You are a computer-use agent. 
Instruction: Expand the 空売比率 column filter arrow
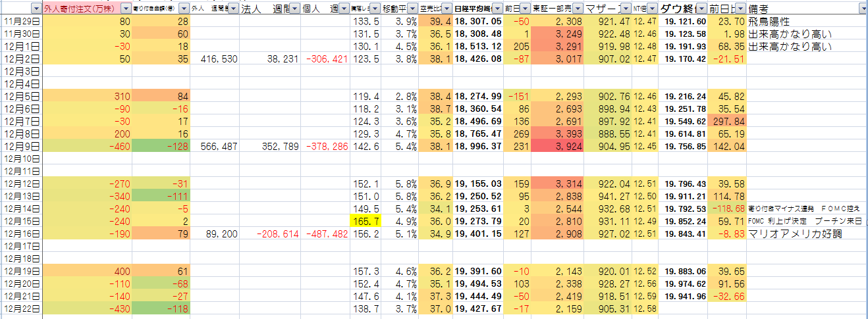447,9
